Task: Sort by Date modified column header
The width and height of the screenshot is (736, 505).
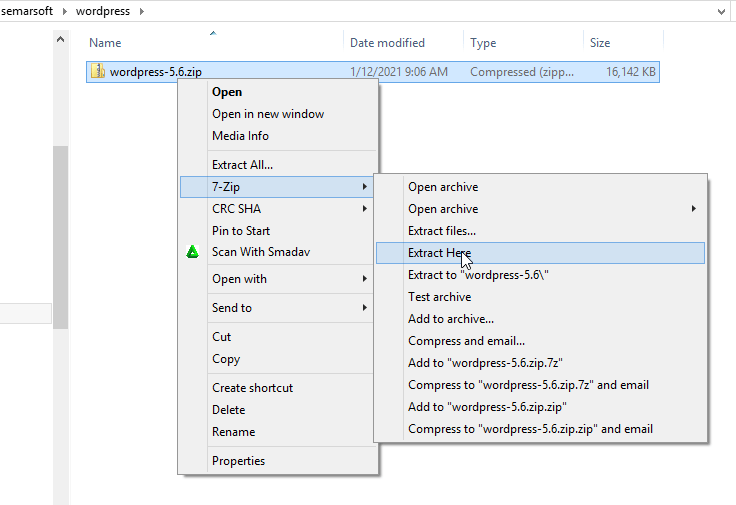Action: (x=404, y=43)
